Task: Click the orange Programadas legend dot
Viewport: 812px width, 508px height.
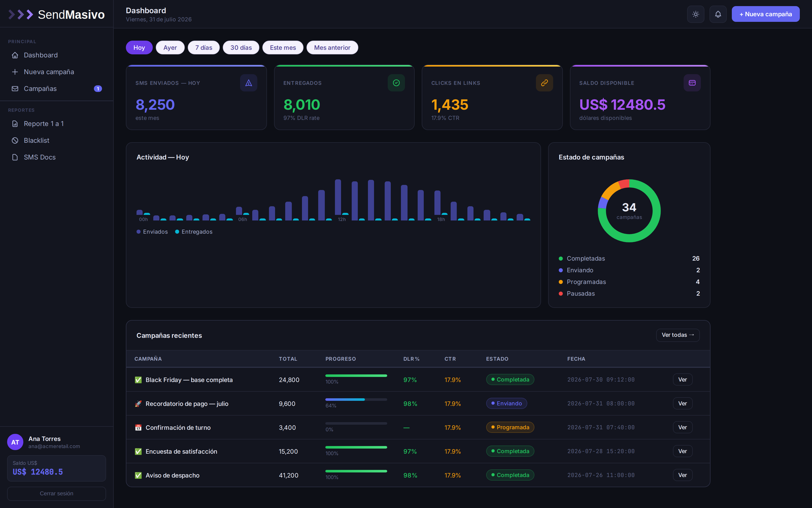Action: click(x=561, y=282)
